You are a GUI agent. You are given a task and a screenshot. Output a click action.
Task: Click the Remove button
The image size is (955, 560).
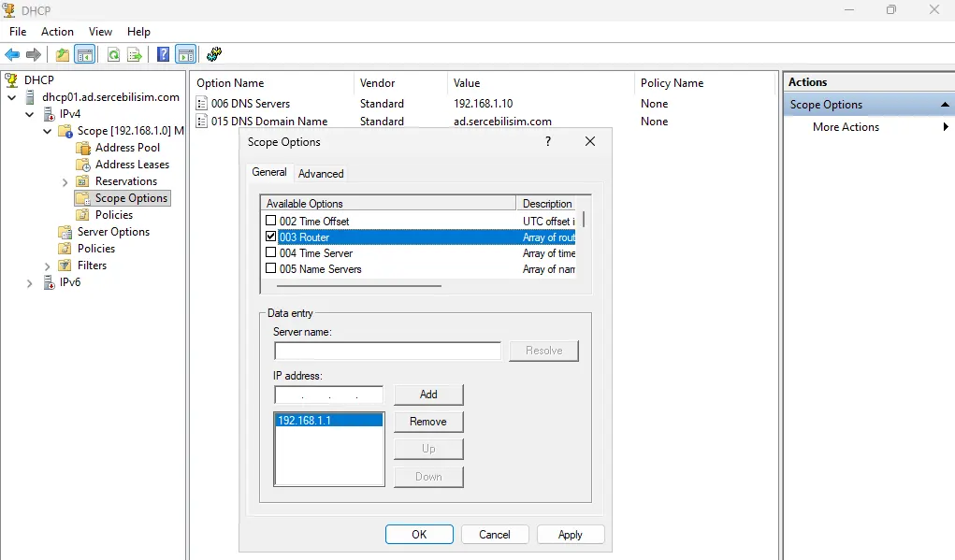point(428,422)
